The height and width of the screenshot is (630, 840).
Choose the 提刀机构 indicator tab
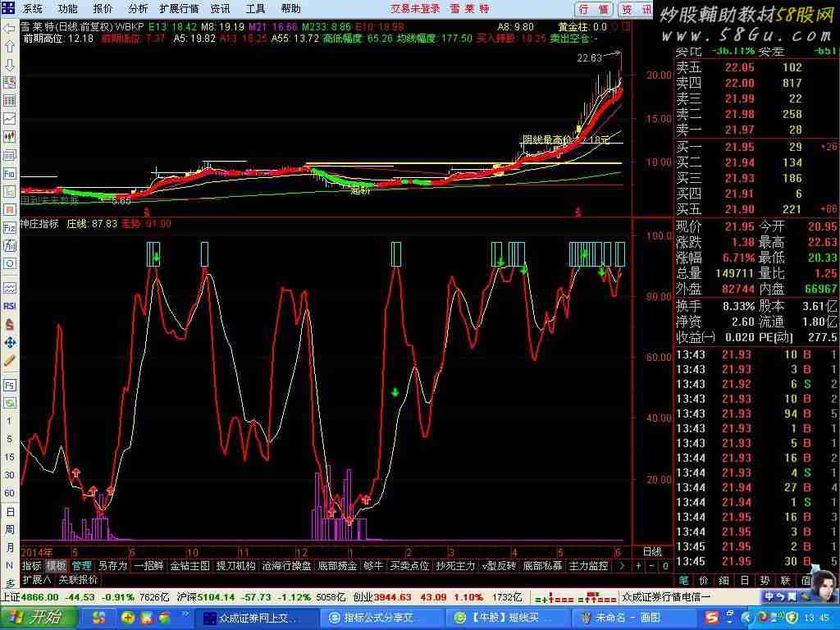tap(235, 565)
